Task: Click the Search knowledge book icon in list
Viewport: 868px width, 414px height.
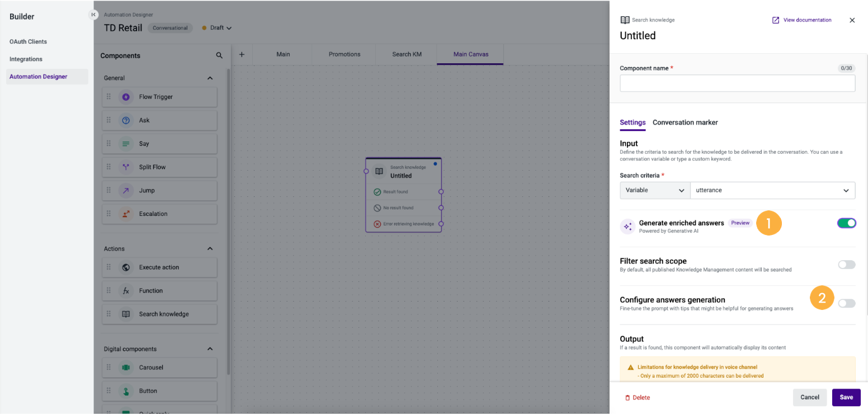Action: [x=126, y=314]
